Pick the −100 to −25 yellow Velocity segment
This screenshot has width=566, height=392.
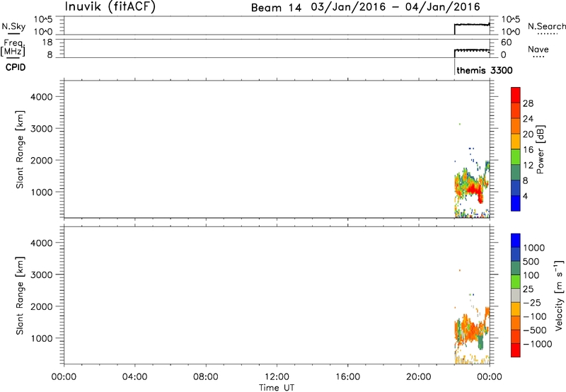click(516, 309)
